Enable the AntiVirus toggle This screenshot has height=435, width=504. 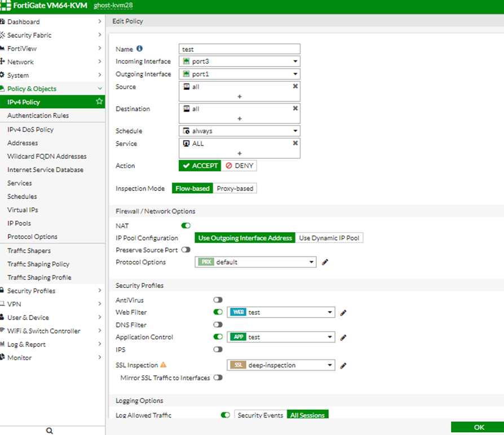pyautogui.click(x=218, y=300)
